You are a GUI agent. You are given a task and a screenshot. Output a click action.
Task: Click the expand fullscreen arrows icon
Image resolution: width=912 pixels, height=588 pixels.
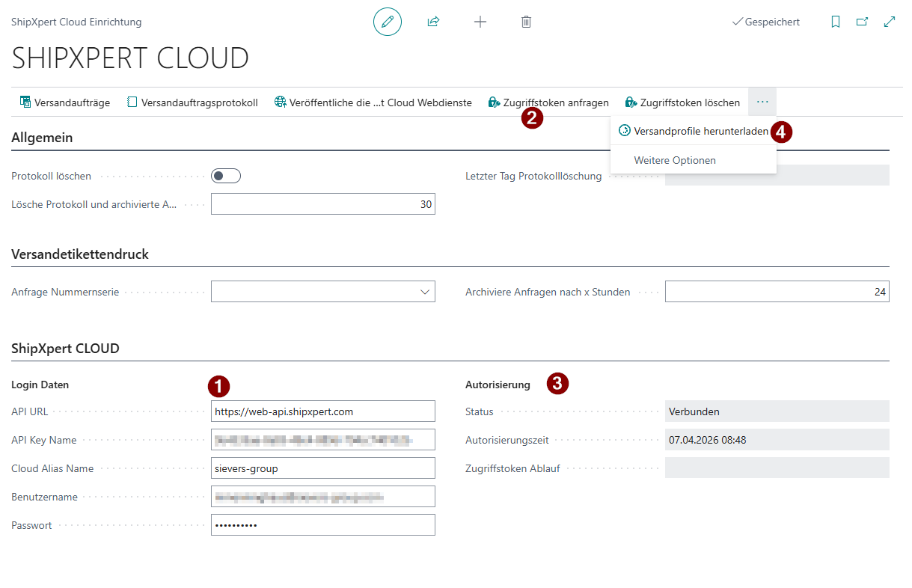pos(890,22)
